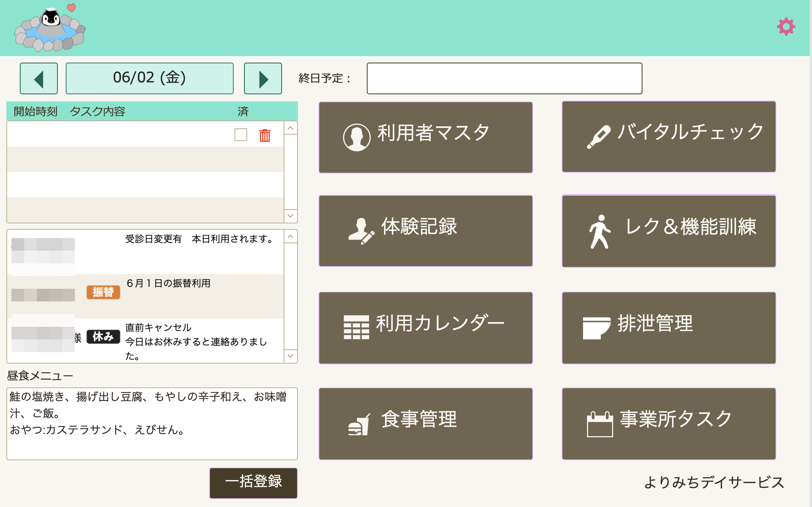Open 事業所タスク text label
The width and height of the screenshot is (812, 507).
coord(676,419)
